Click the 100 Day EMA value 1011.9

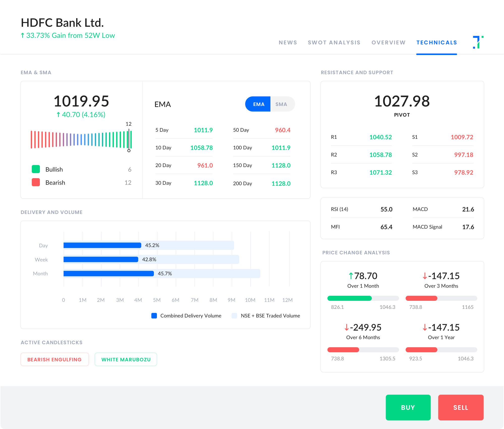[281, 148]
